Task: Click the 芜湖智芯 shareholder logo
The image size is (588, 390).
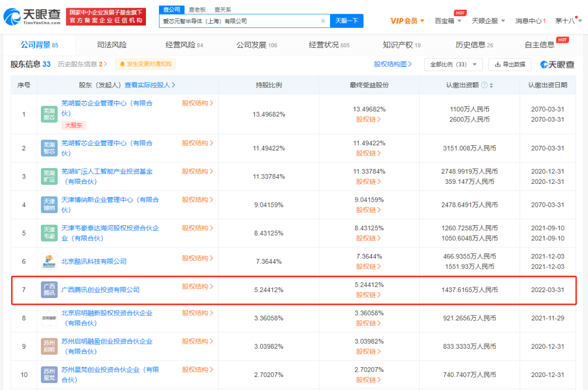Action: pyautogui.click(x=49, y=148)
